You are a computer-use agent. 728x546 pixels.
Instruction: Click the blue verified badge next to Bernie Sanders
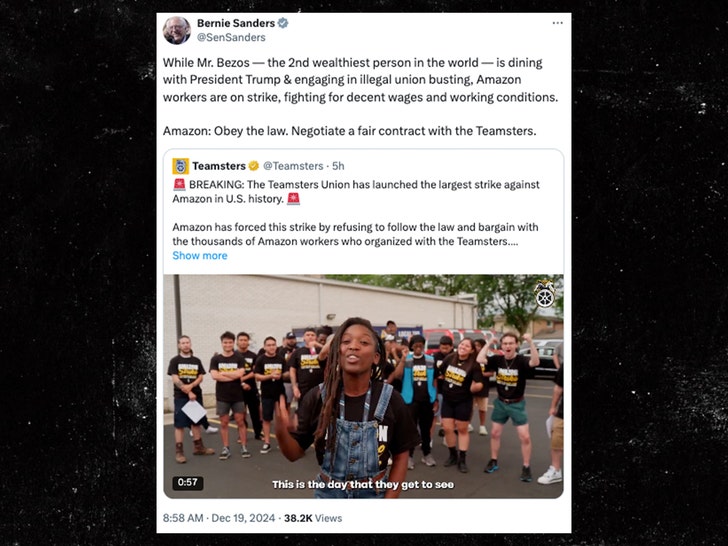(x=283, y=23)
